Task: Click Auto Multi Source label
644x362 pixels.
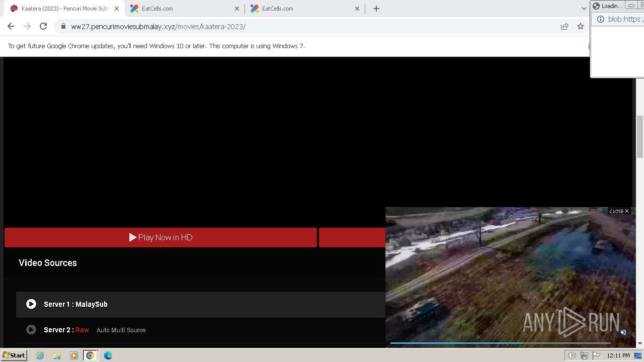Action: click(x=121, y=330)
